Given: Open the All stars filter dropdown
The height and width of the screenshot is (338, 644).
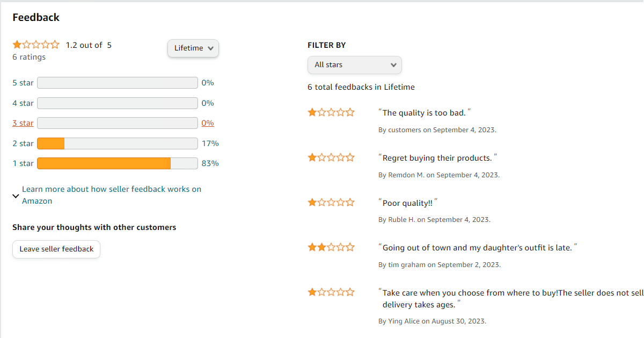Looking at the screenshot, I should pos(354,65).
